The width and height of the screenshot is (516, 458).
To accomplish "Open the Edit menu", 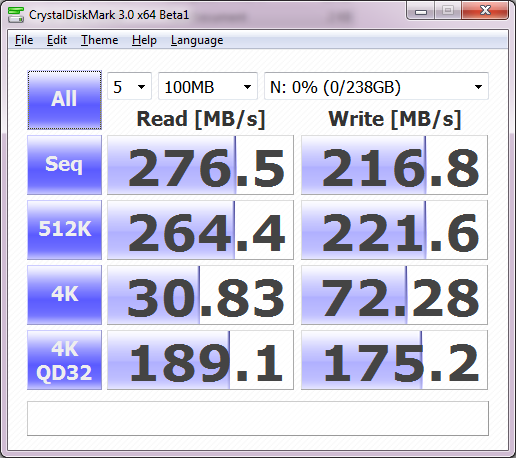I will 57,40.
